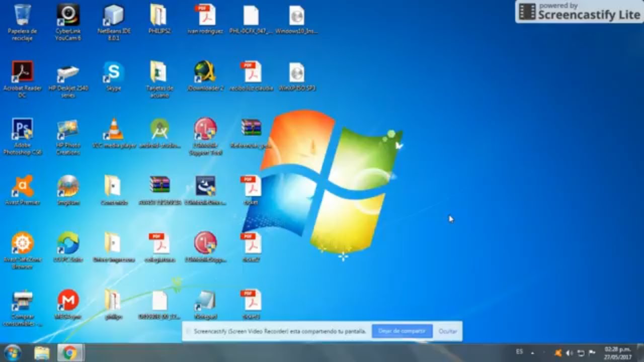
Task: Open the Notepad shortcut on desktop
Action: click(x=205, y=305)
